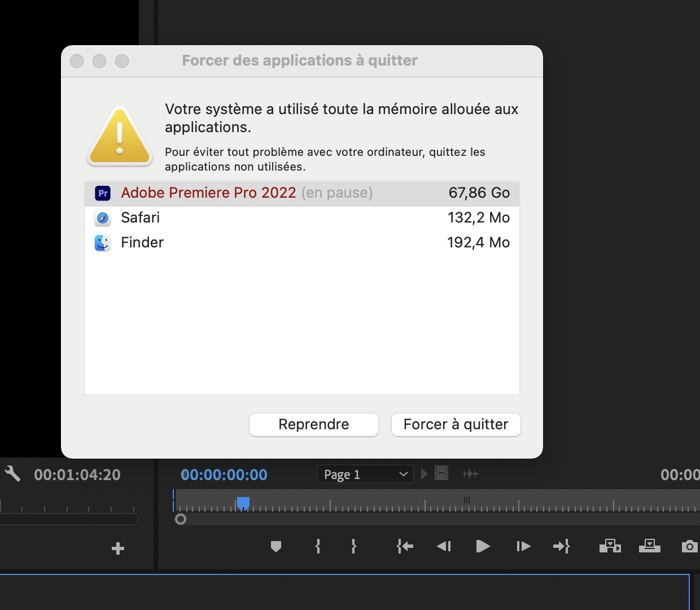Click the yellow warning triangle icon

120,136
